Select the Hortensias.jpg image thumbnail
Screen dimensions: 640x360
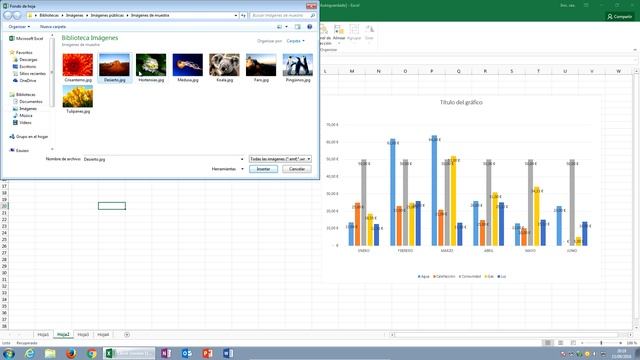point(151,65)
